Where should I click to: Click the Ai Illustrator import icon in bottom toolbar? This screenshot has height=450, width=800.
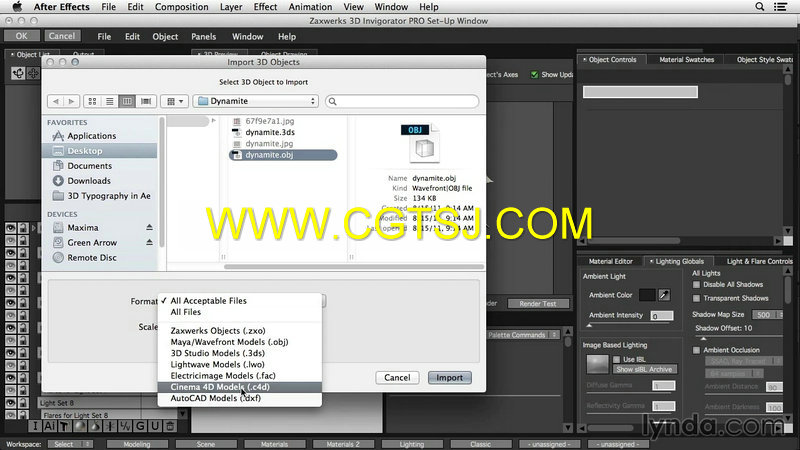pos(50,426)
